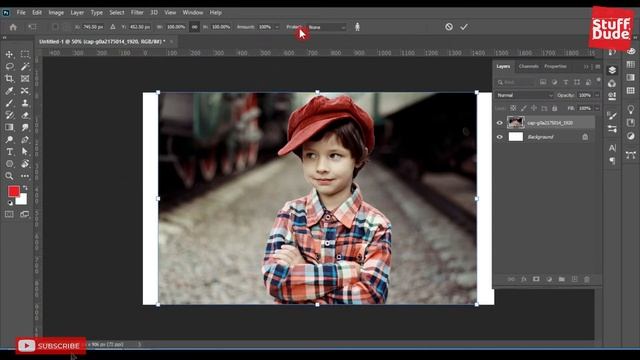Select the Pen tool
640x360 pixels.
click(x=25, y=140)
